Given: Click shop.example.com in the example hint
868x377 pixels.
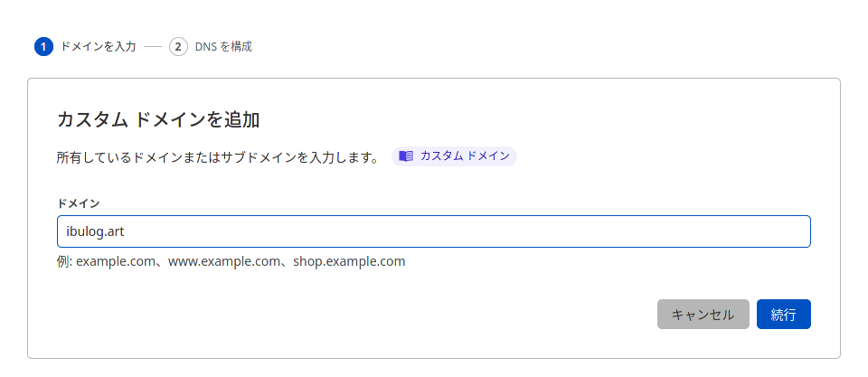Looking at the screenshot, I should (349, 262).
